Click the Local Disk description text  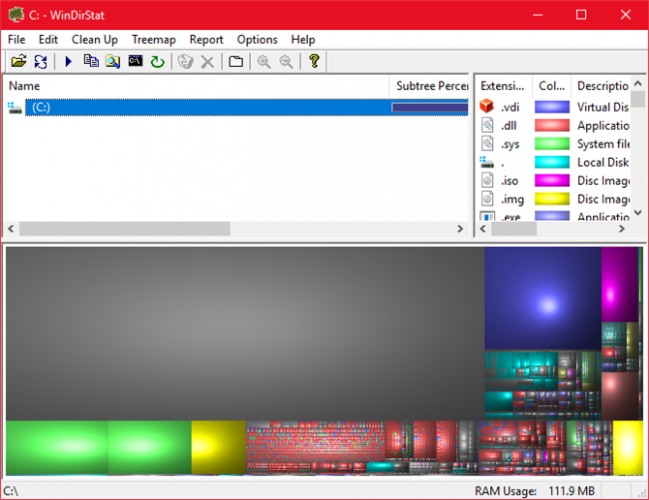603,162
